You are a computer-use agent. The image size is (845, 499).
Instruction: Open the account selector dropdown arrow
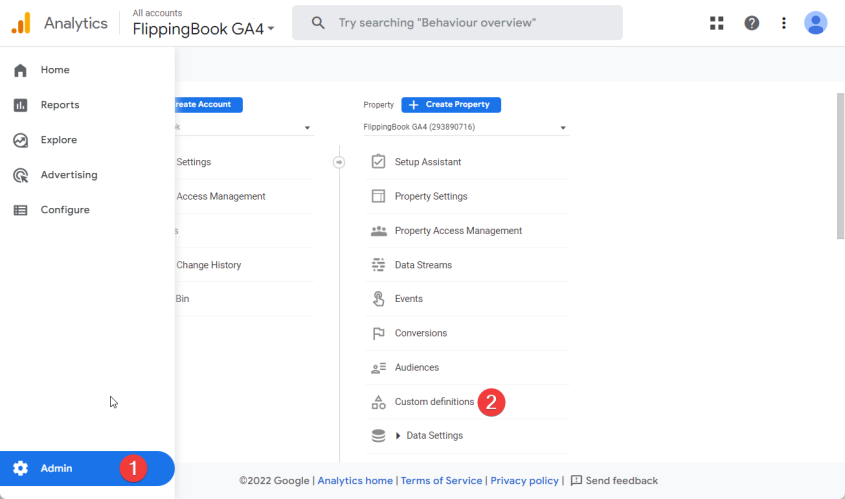point(307,128)
